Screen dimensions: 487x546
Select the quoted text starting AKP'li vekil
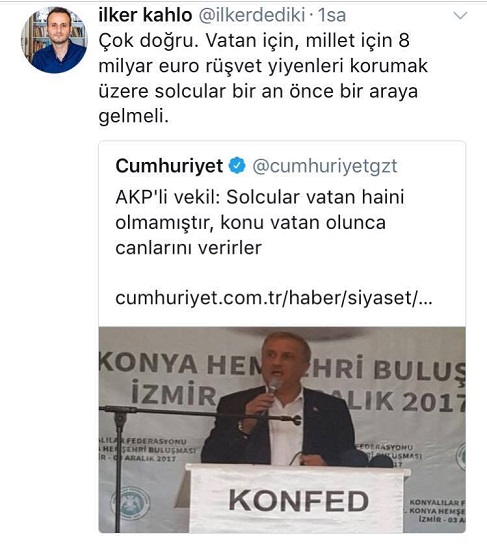click(260, 223)
